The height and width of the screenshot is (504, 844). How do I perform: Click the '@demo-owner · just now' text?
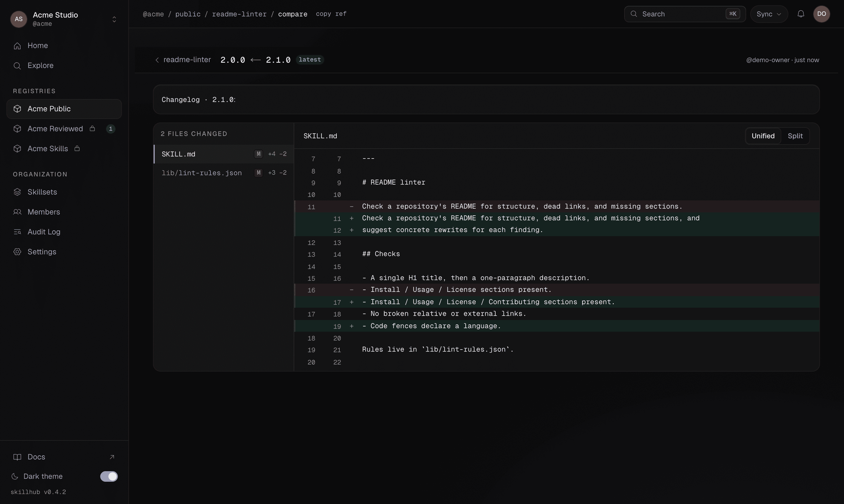tap(782, 60)
